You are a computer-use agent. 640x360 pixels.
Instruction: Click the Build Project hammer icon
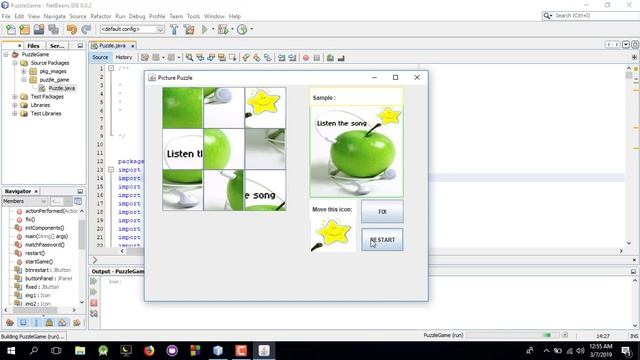click(x=174, y=29)
